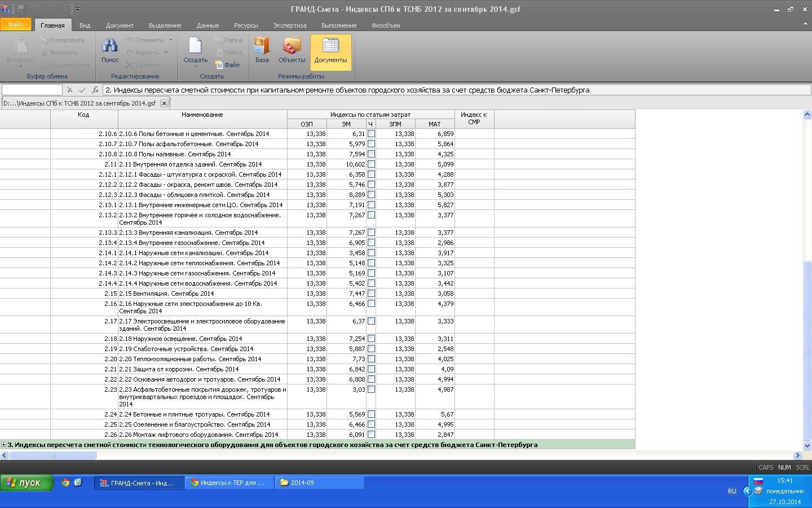812x508 pixels.
Task: Expand section 3 технологического оборудования
Action: click(4, 445)
